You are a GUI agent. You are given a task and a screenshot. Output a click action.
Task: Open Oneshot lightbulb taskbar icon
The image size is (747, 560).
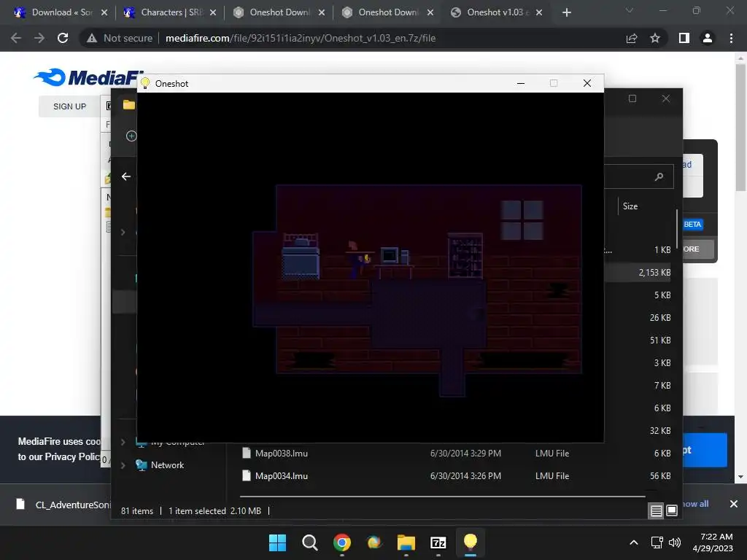coord(471,542)
